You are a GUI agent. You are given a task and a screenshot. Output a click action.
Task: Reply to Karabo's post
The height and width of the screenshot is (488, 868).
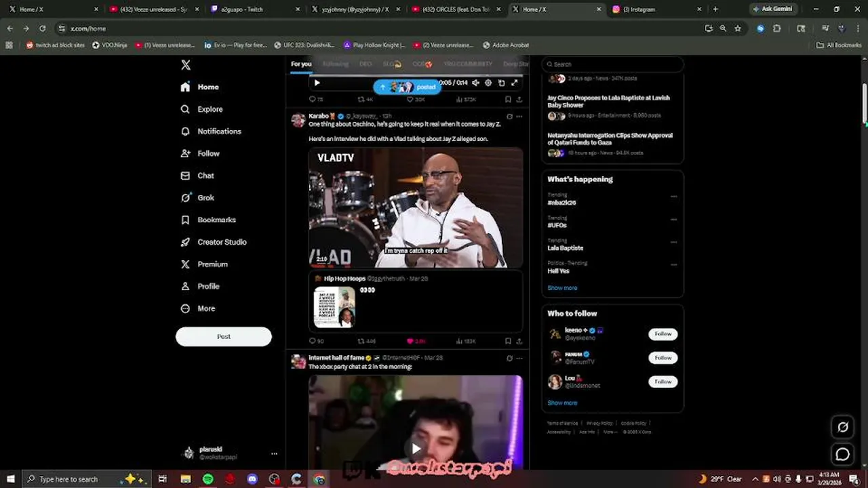click(316, 341)
